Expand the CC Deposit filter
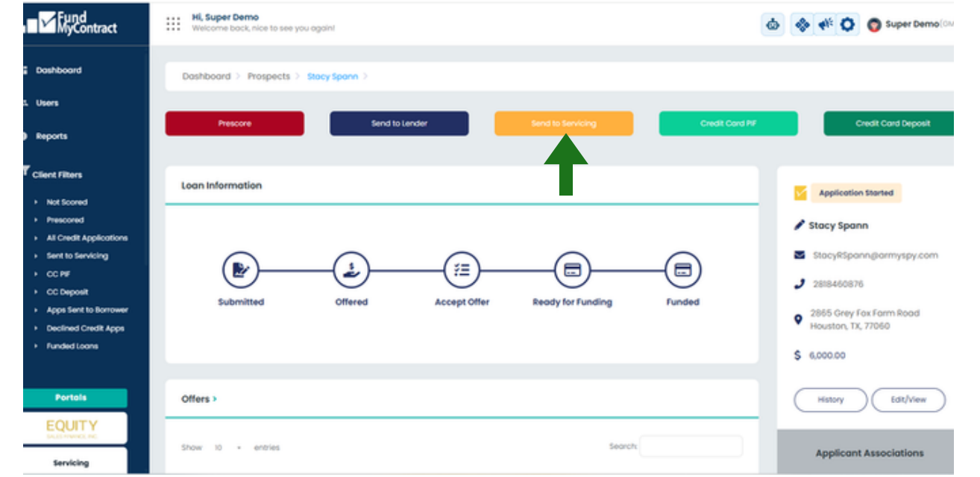The image size is (980, 477). [x=67, y=292]
